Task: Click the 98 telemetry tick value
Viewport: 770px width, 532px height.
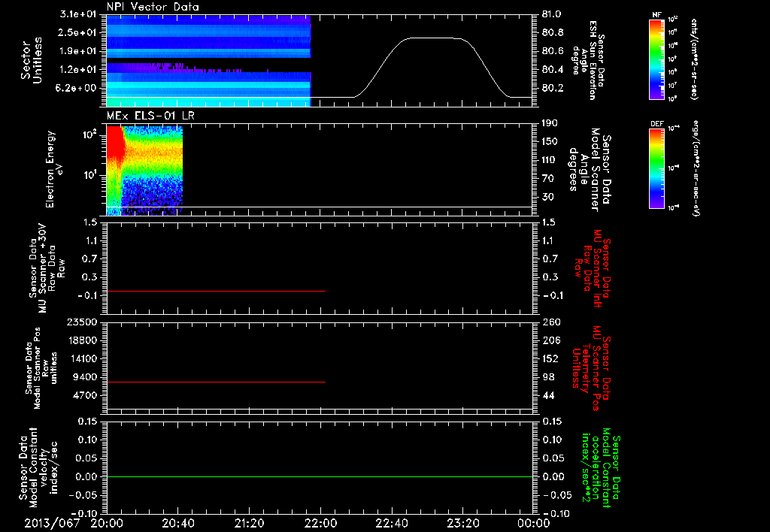Action: pos(547,377)
